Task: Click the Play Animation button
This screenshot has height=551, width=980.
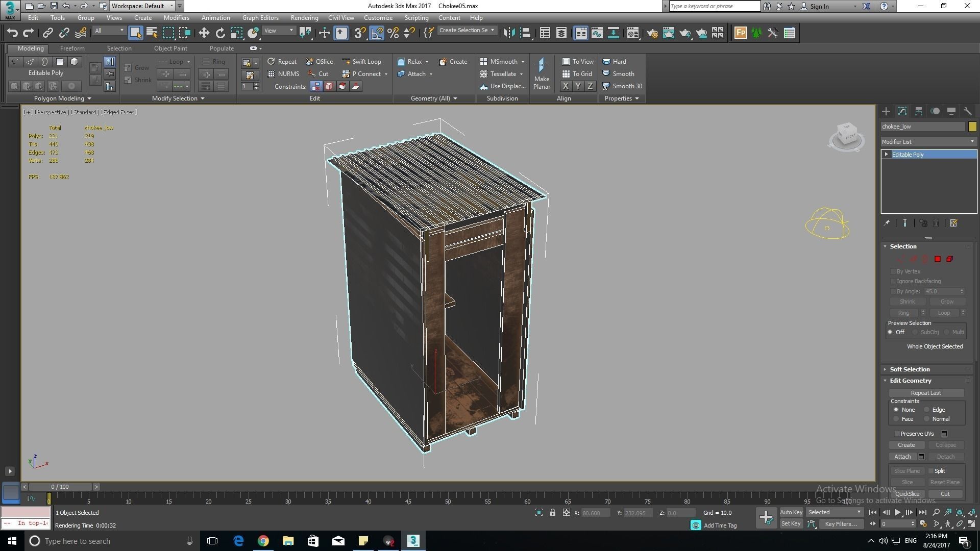Action: pyautogui.click(x=897, y=512)
